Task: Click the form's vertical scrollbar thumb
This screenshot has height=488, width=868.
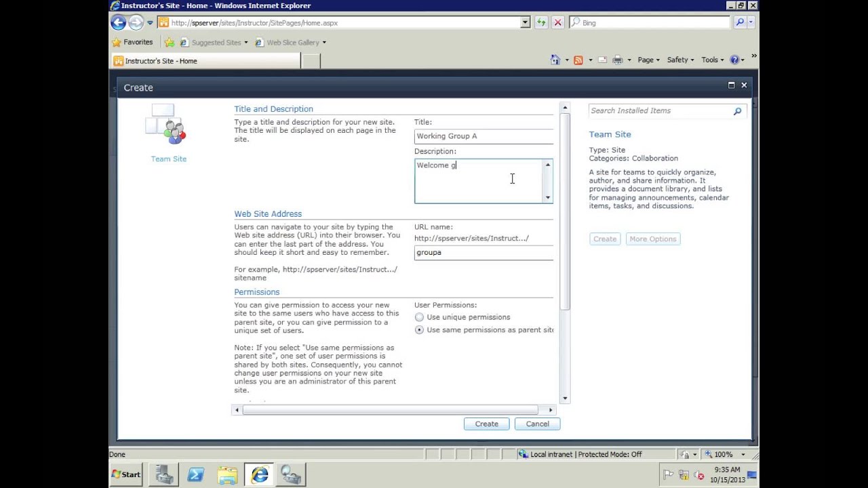Action: [x=565, y=211]
